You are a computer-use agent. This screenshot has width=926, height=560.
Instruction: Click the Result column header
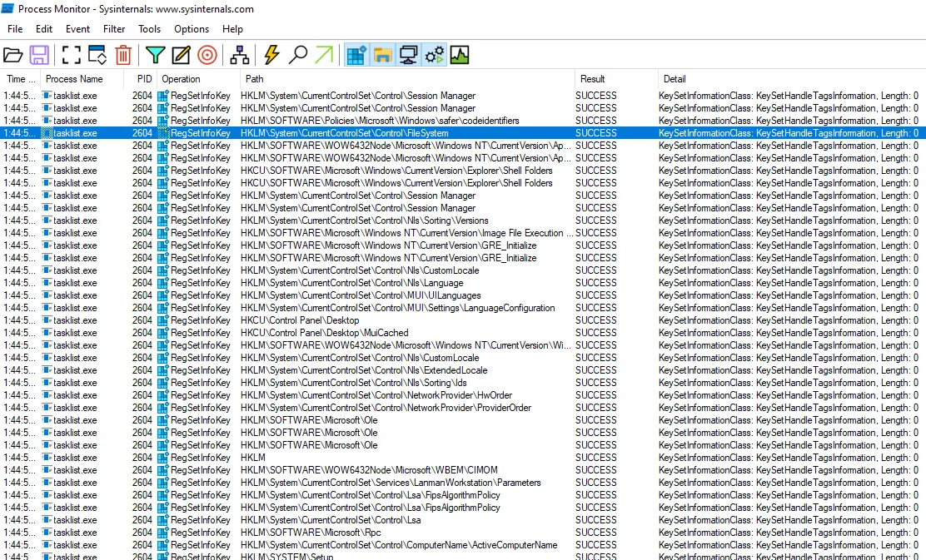click(616, 79)
